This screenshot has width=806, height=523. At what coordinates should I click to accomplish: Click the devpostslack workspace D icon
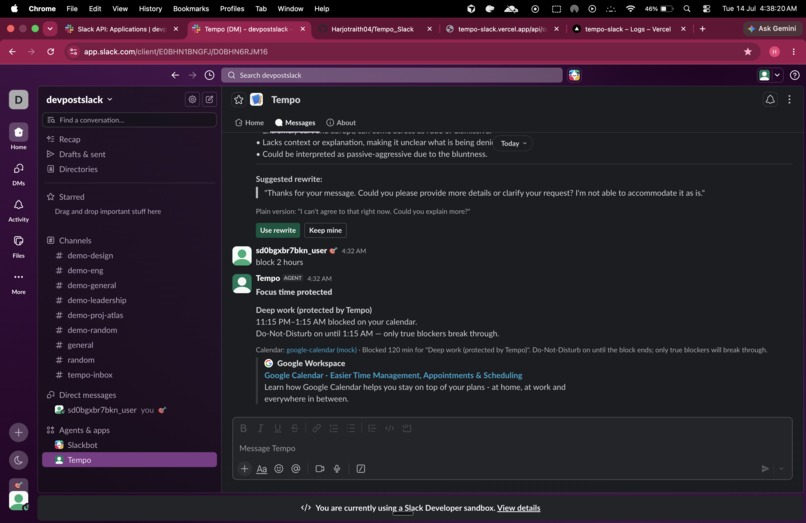(x=19, y=99)
